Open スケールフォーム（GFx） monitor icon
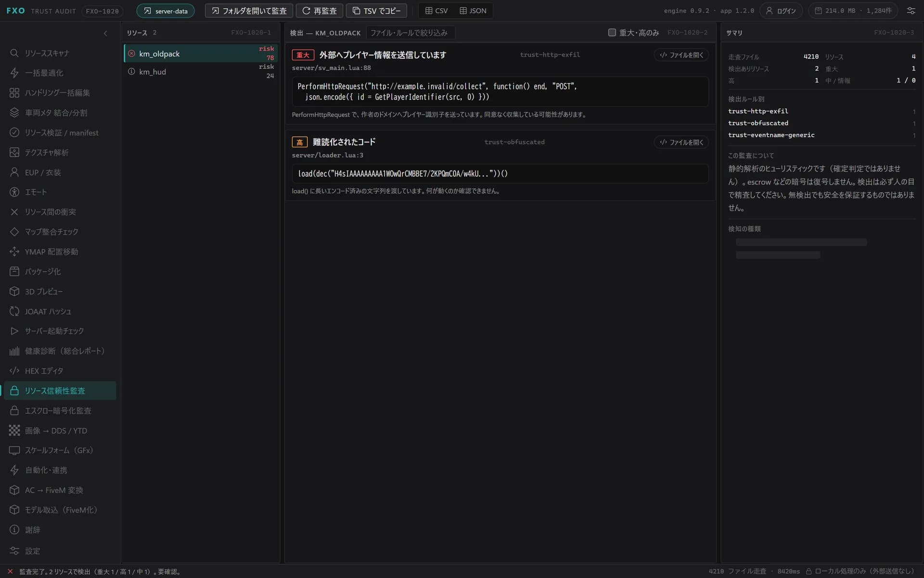The height and width of the screenshot is (578, 924). [14, 450]
